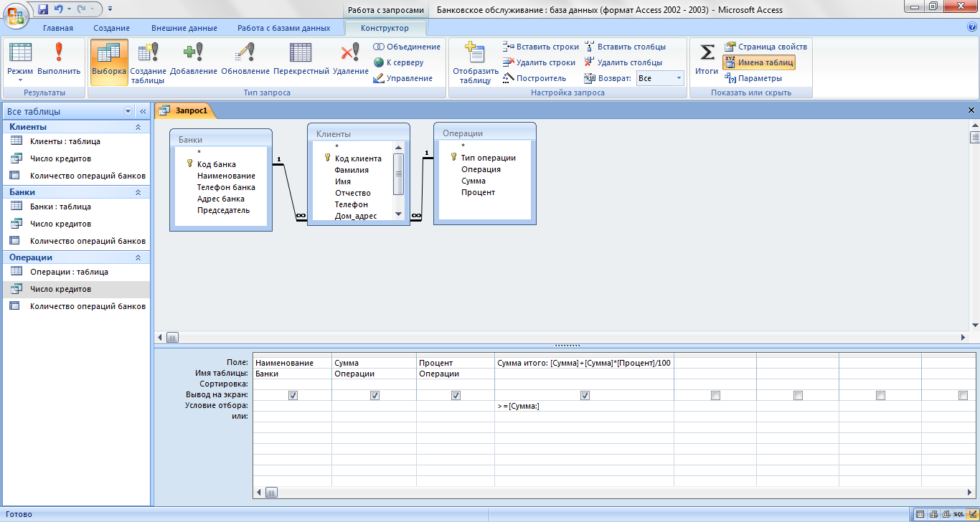Check Вывод на экран in sixth column
The height and width of the screenshot is (522, 980).
[798, 395]
